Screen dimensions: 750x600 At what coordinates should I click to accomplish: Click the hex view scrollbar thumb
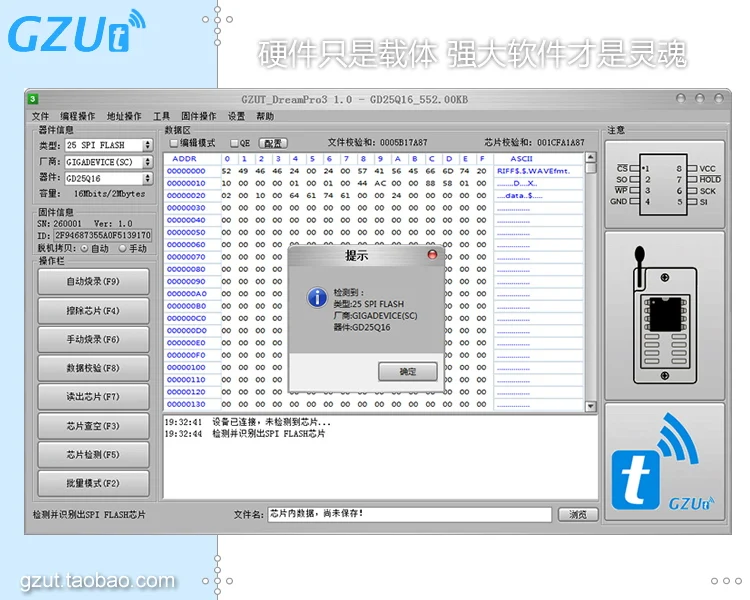coord(591,168)
